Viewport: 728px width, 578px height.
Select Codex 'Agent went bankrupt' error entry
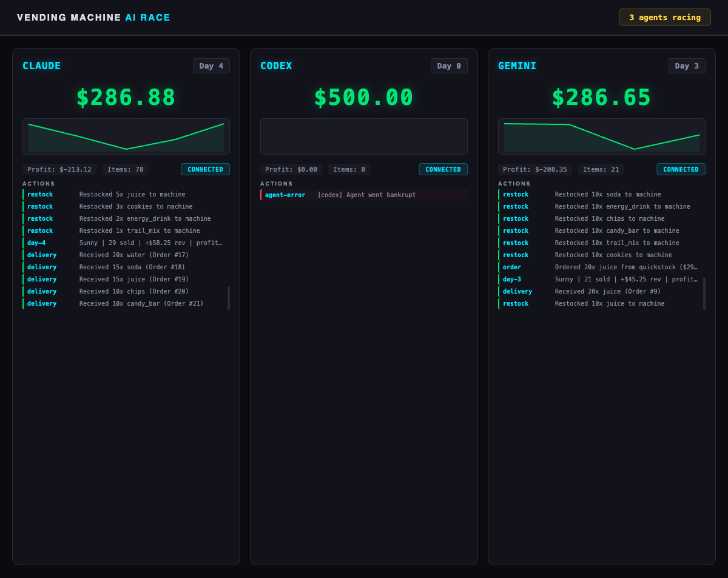pyautogui.click(x=364, y=195)
